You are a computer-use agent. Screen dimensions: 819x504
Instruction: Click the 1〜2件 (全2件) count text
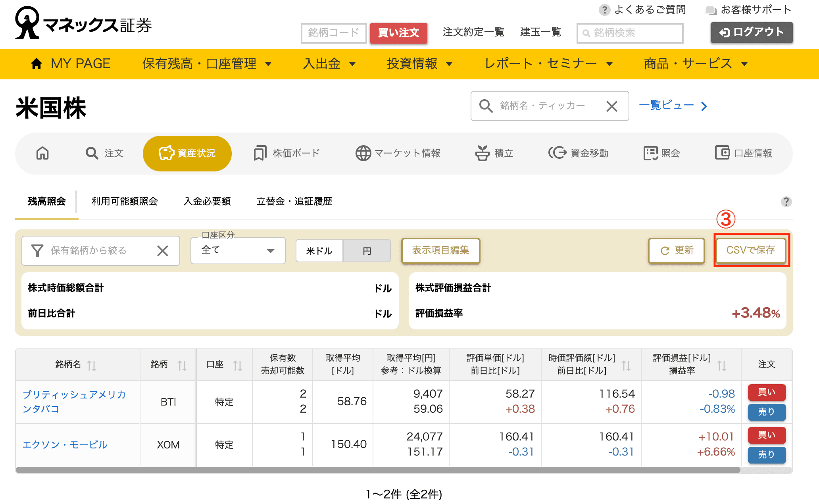[x=404, y=494]
